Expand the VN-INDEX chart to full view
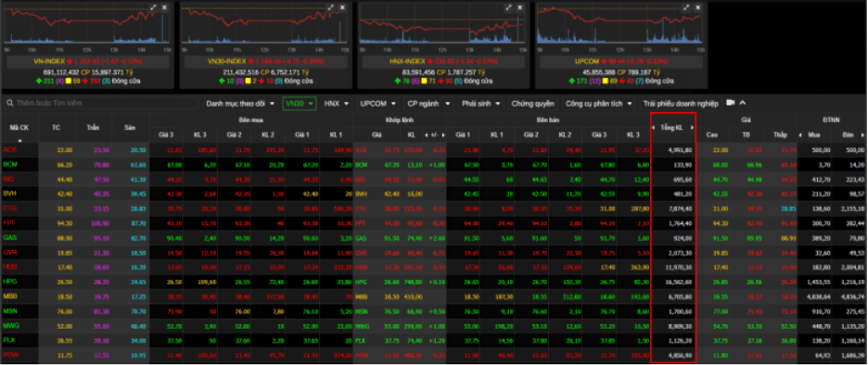The height and width of the screenshot is (365, 868). click(153, 7)
